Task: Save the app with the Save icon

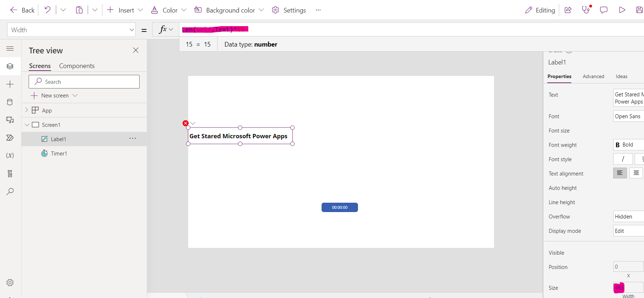Action: tap(639, 10)
